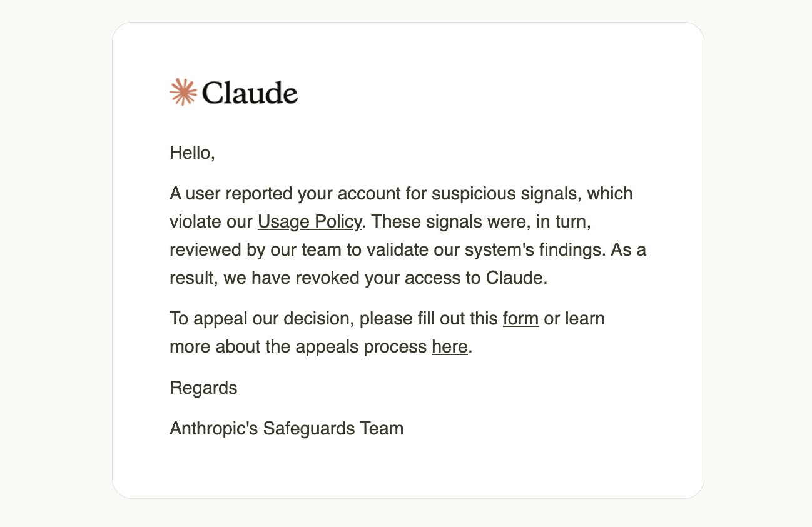Open the appeal form link
Screen dimensions: 812x527
click(x=520, y=319)
